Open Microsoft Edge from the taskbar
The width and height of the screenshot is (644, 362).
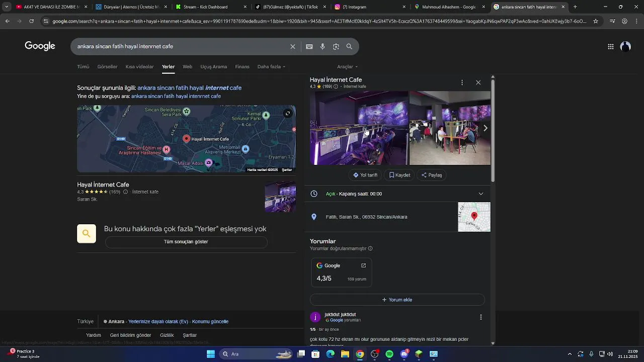pos(331,354)
